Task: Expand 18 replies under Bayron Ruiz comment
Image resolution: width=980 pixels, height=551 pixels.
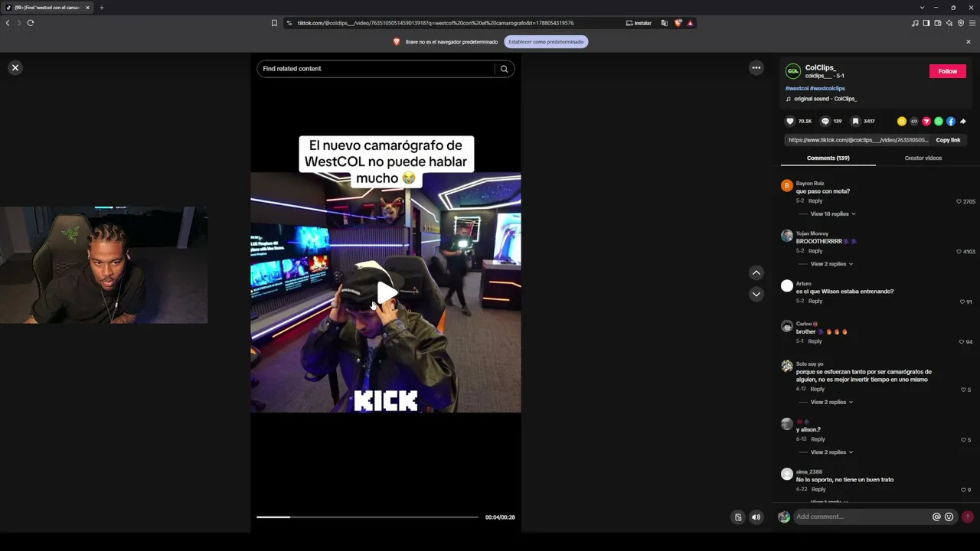Action: (x=832, y=214)
